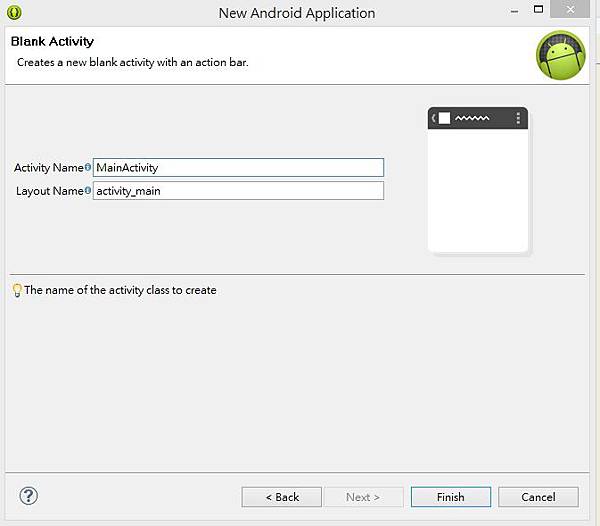Click the help question mark icon
This screenshot has width=600, height=526.
(x=28, y=496)
